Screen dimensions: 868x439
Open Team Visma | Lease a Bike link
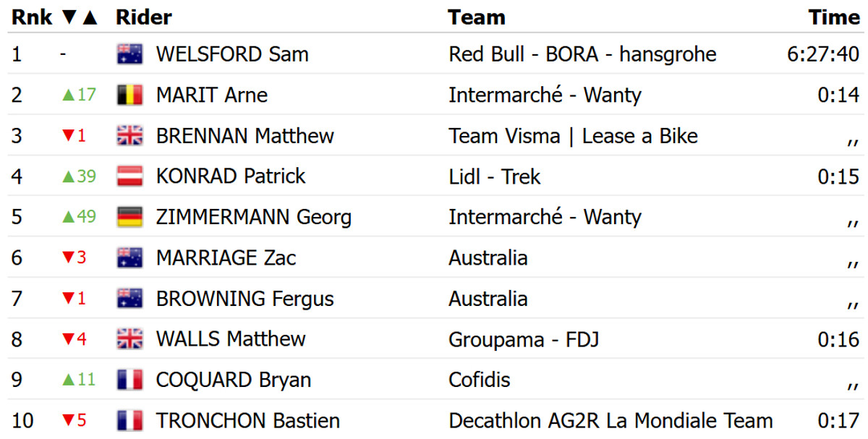(x=572, y=136)
